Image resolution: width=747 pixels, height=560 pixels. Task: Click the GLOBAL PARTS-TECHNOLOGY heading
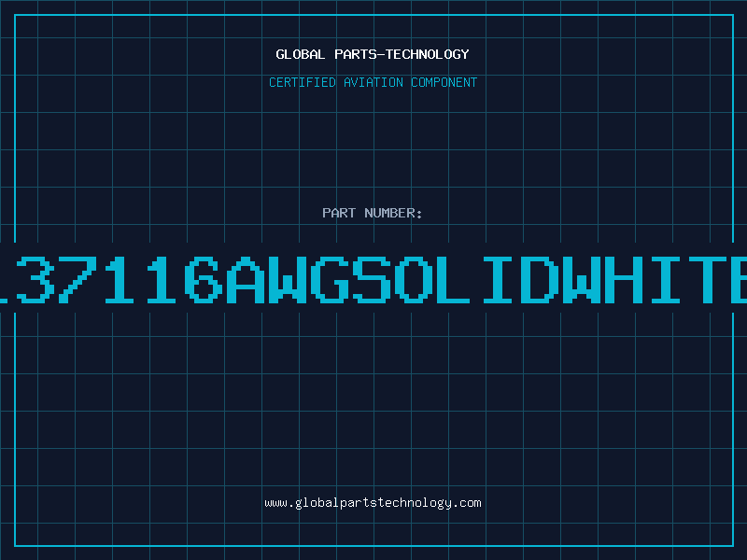tap(373, 54)
